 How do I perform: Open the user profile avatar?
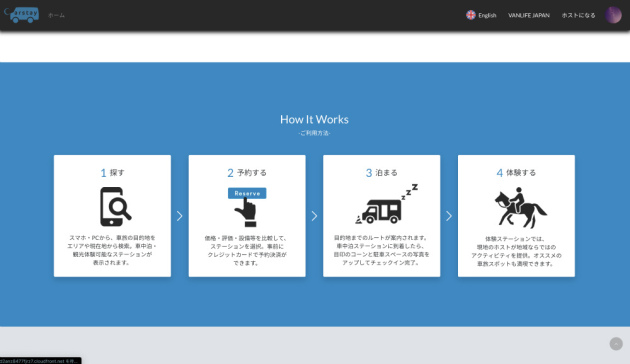point(614,15)
